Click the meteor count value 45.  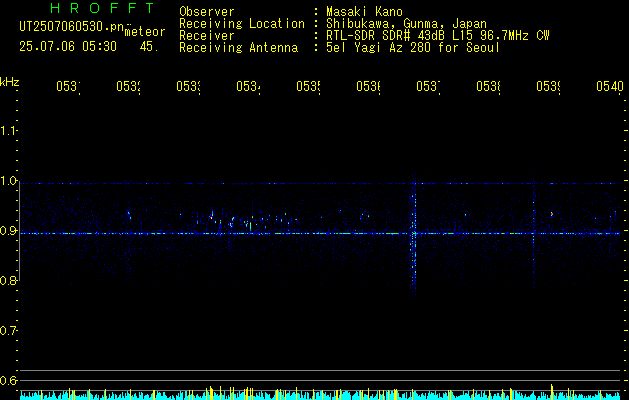point(149,47)
